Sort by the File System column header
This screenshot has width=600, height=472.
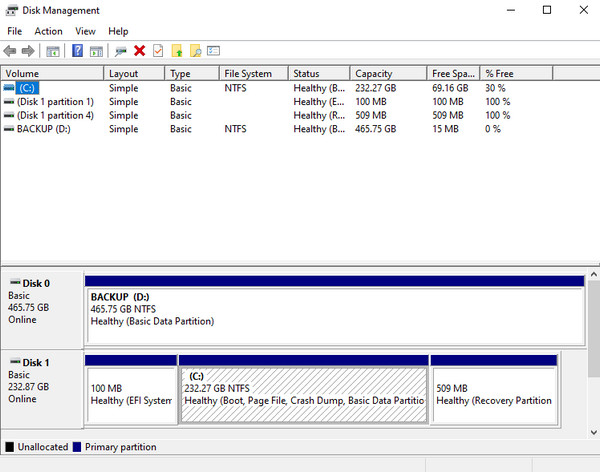254,73
